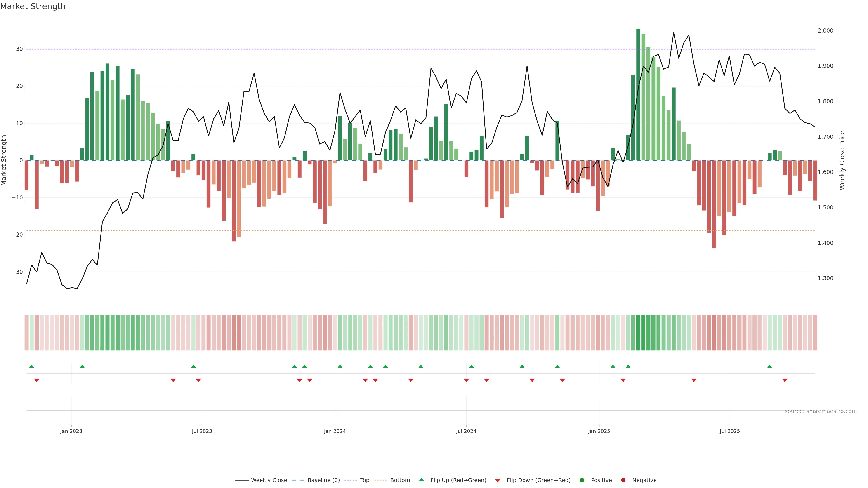Click the last red flip-down marker on the right
Viewport: 868px width, 488px height.
click(785, 380)
